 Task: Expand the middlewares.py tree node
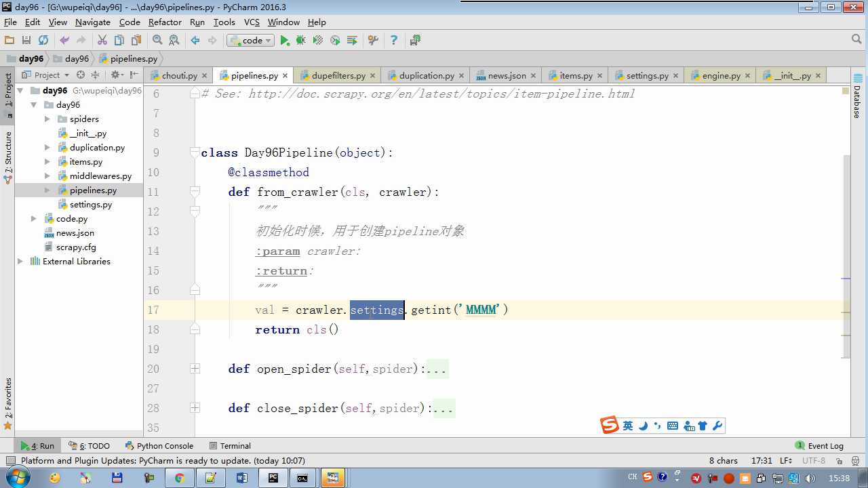[47, 176]
